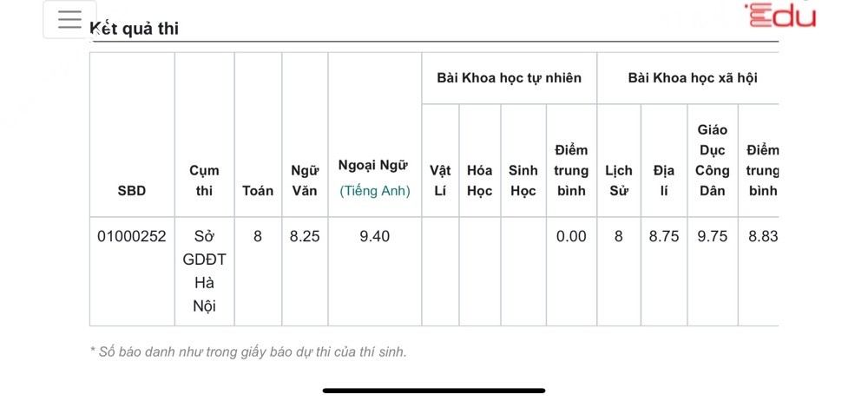The width and height of the screenshot is (868, 401).
Task: Click the Bài Khoa học tự nhiên header
Action: [x=509, y=78]
